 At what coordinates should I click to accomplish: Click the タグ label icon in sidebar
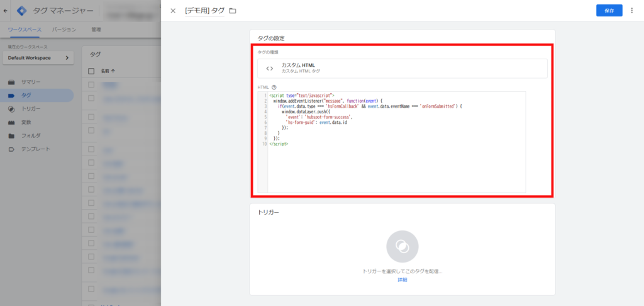click(x=11, y=96)
